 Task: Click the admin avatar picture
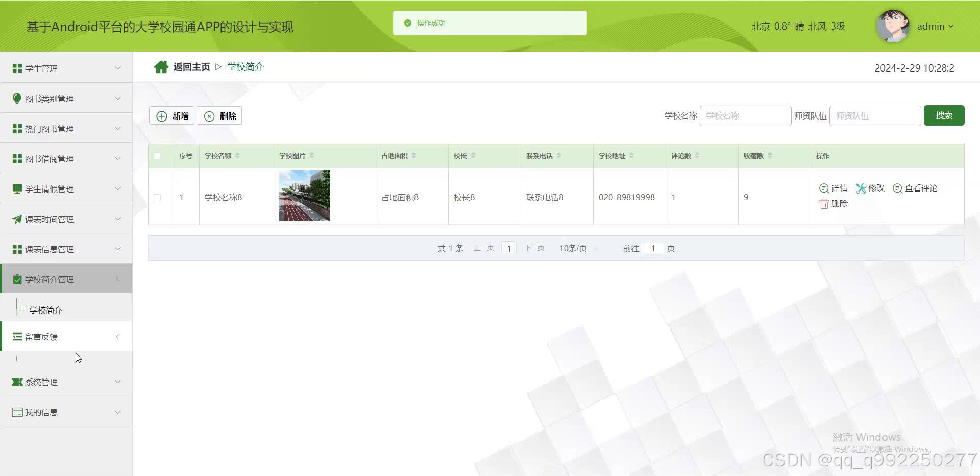tap(893, 26)
